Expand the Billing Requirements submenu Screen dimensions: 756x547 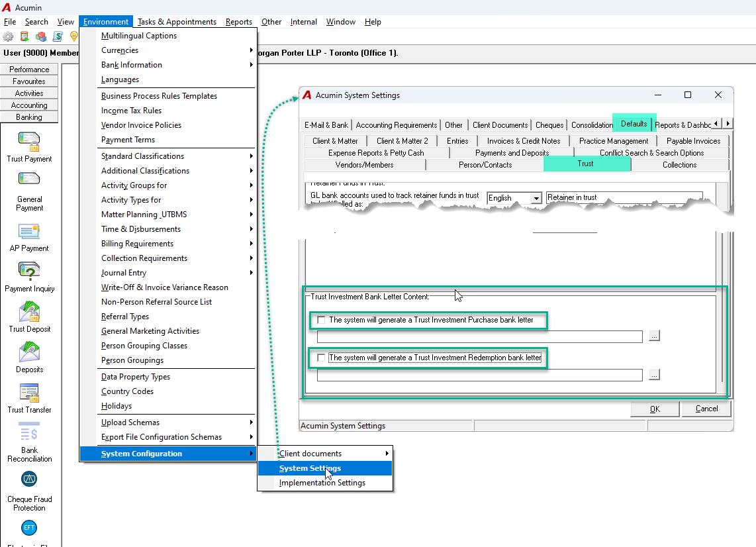(x=177, y=244)
